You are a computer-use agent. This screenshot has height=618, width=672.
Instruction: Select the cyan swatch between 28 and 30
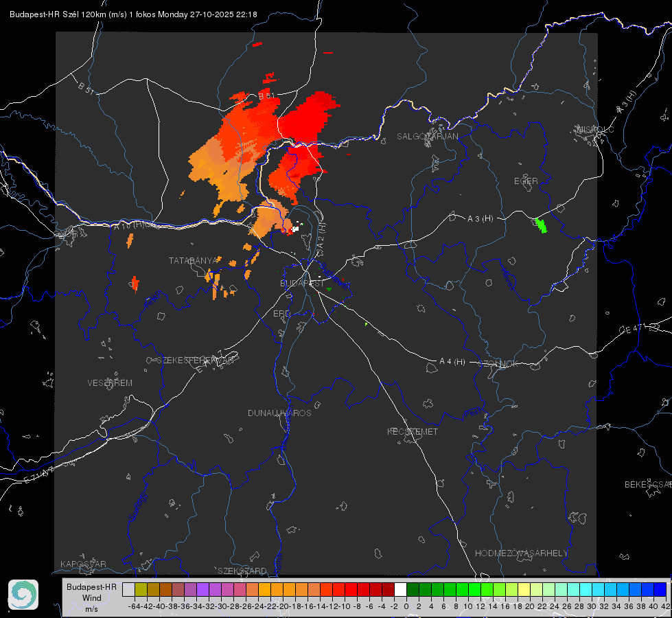pyautogui.click(x=586, y=589)
